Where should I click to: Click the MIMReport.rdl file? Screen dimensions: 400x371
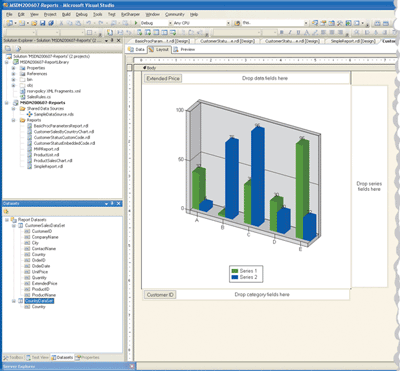46,149
